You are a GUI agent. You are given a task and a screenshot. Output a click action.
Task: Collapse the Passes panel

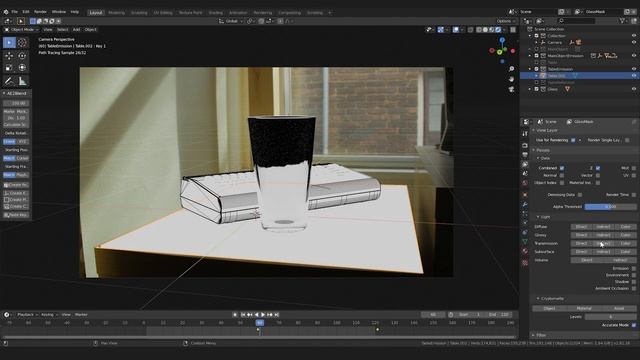pyautogui.click(x=533, y=150)
